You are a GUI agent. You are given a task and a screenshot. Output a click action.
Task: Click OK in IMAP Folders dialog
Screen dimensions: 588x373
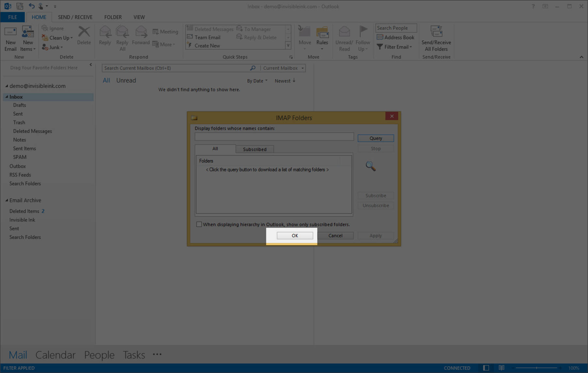[295, 235]
